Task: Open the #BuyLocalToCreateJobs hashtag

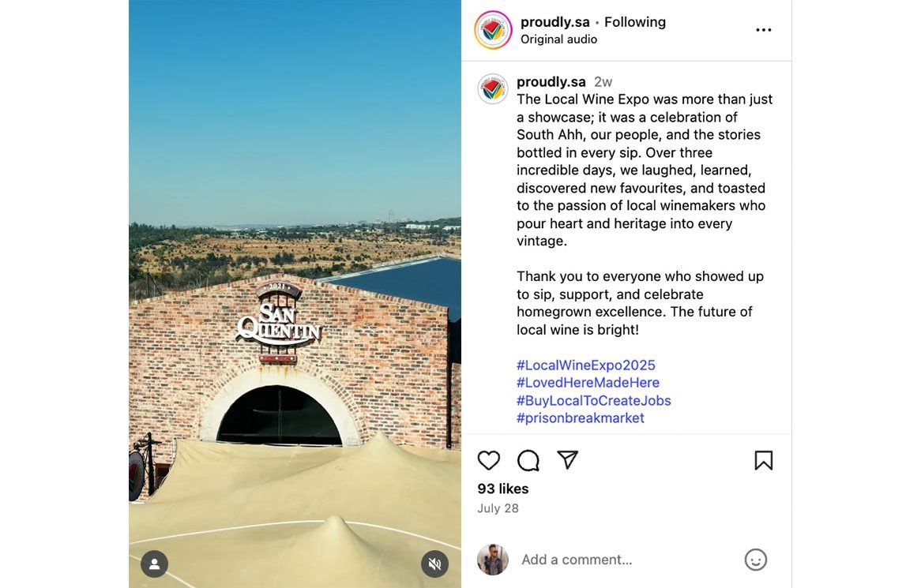Action: pyautogui.click(x=594, y=400)
